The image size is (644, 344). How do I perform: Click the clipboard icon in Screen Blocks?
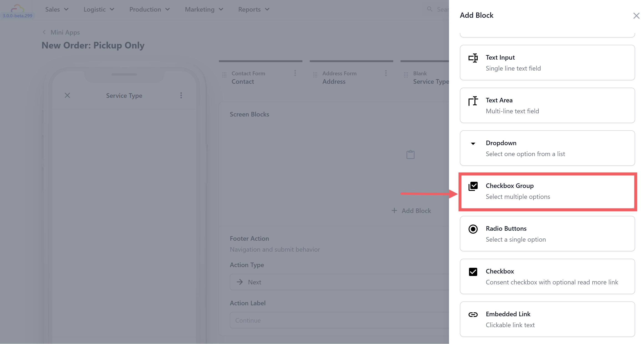point(410,154)
